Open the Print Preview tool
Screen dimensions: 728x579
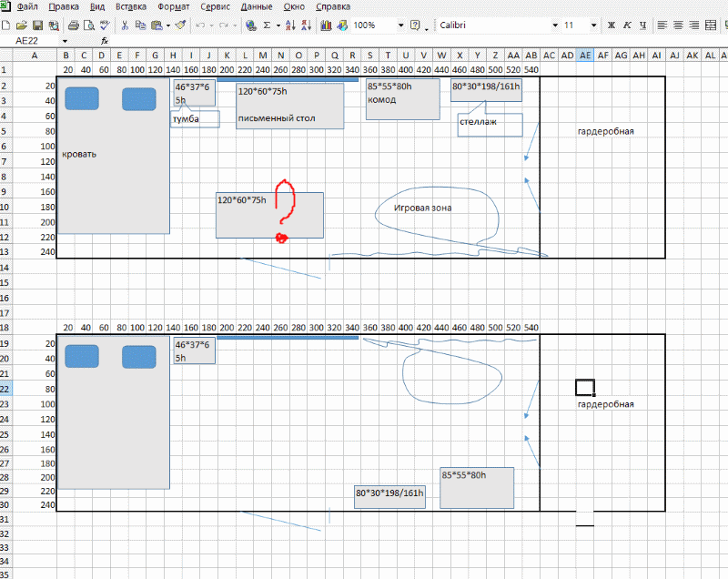(x=89, y=25)
